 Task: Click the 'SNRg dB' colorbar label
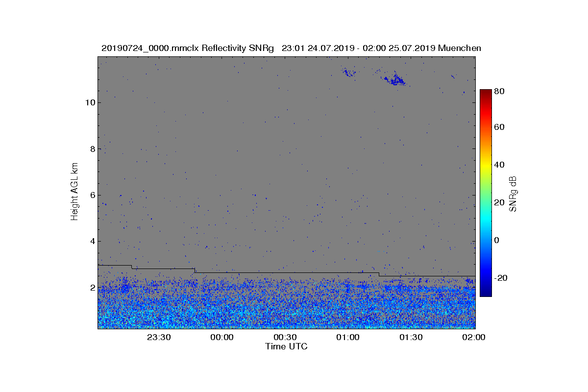tap(514, 194)
